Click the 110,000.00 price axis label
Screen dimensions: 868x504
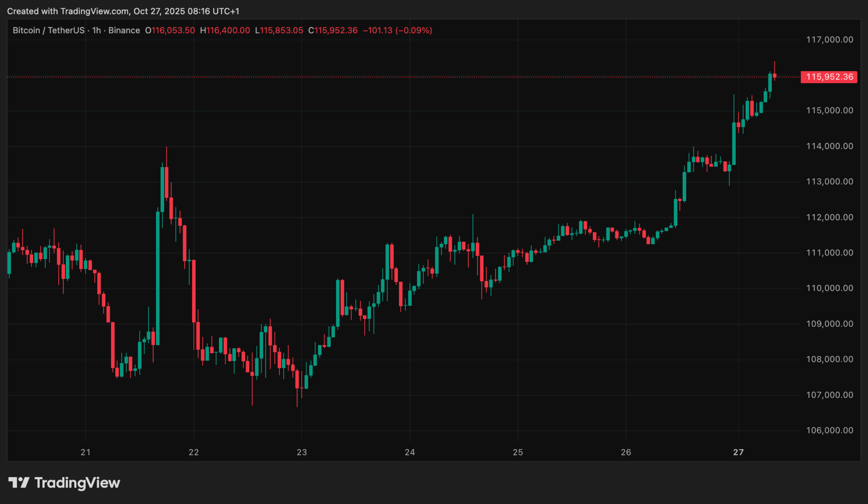coord(829,288)
